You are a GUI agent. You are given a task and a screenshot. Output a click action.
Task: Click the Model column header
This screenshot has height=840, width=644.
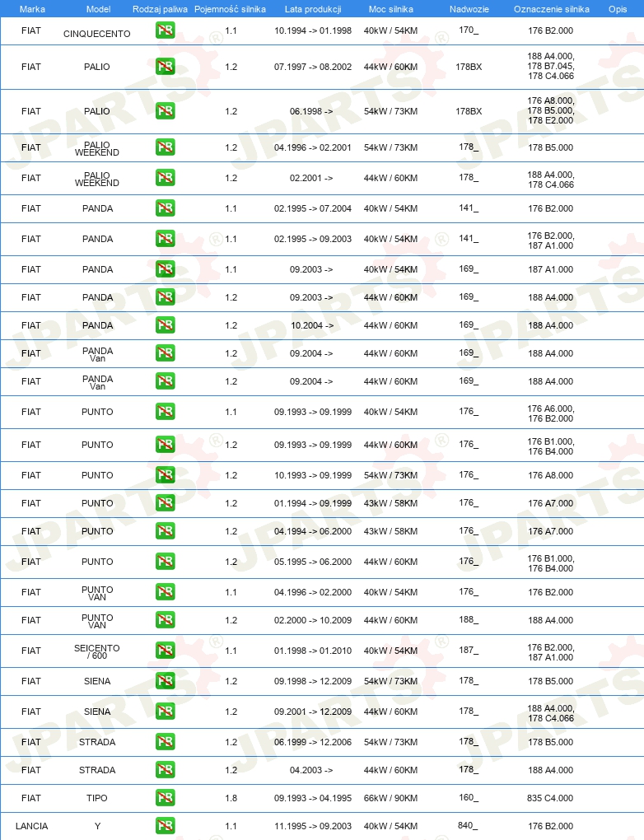pyautogui.click(x=99, y=9)
